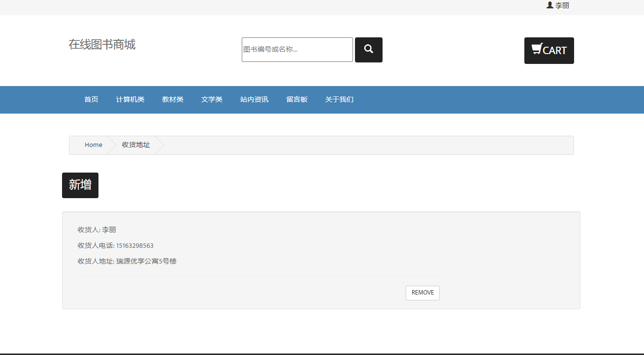Select the recipient phone number 15163298563

(x=136, y=245)
